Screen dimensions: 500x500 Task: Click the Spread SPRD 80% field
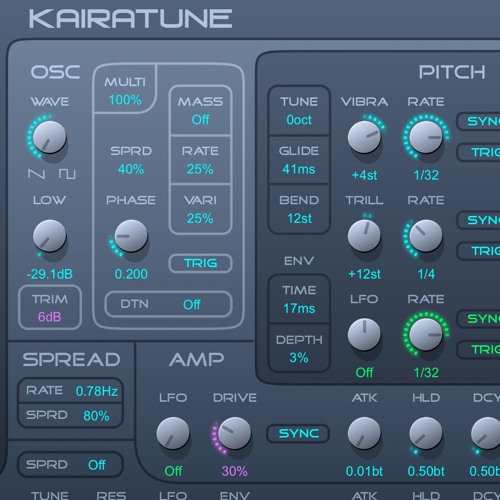coord(70,415)
